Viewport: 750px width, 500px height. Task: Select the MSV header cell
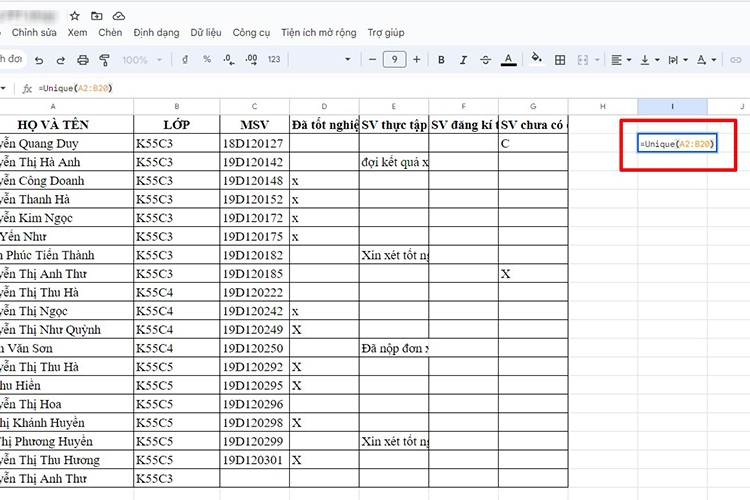pos(254,124)
